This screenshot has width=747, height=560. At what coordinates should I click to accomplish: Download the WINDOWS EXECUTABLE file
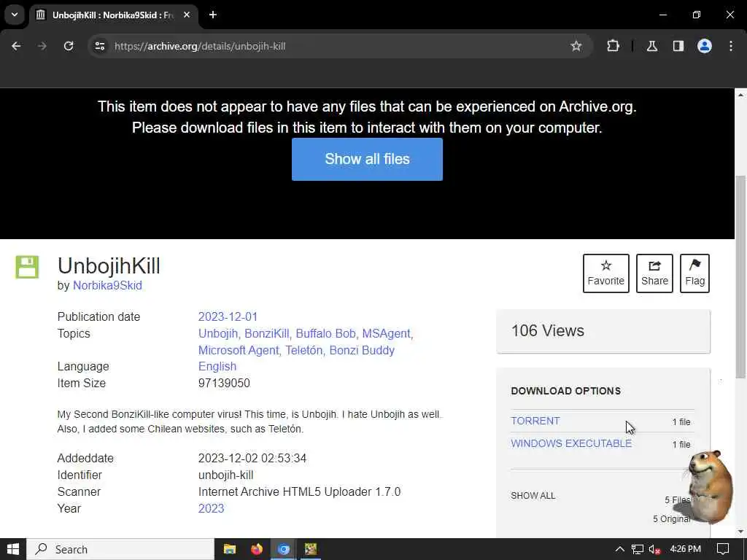pyautogui.click(x=571, y=443)
